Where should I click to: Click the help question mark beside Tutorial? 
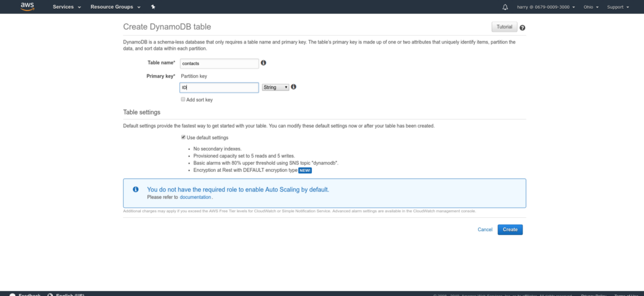coord(523,28)
